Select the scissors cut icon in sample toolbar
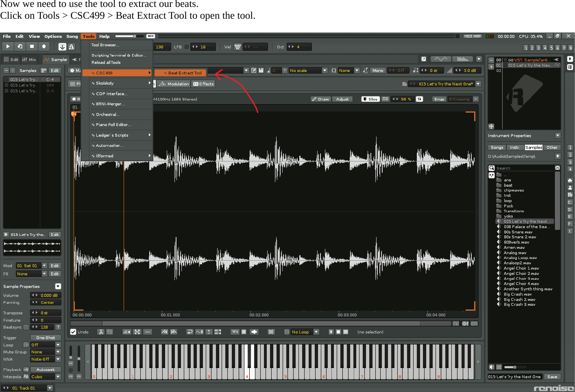 (x=100, y=332)
